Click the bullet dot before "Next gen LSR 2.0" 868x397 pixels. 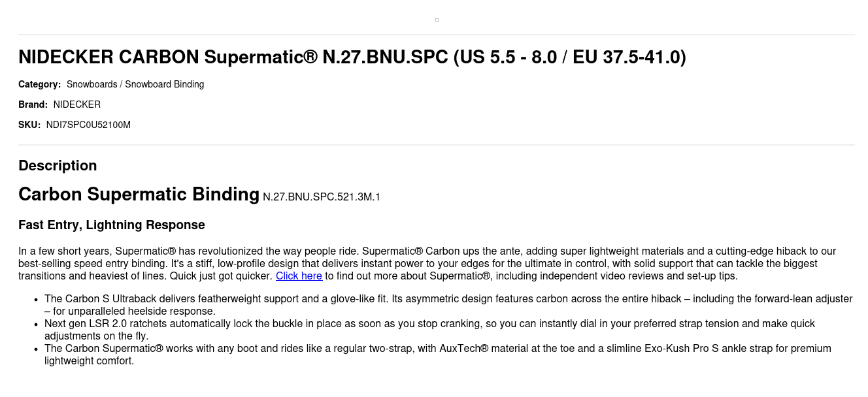(x=35, y=325)
